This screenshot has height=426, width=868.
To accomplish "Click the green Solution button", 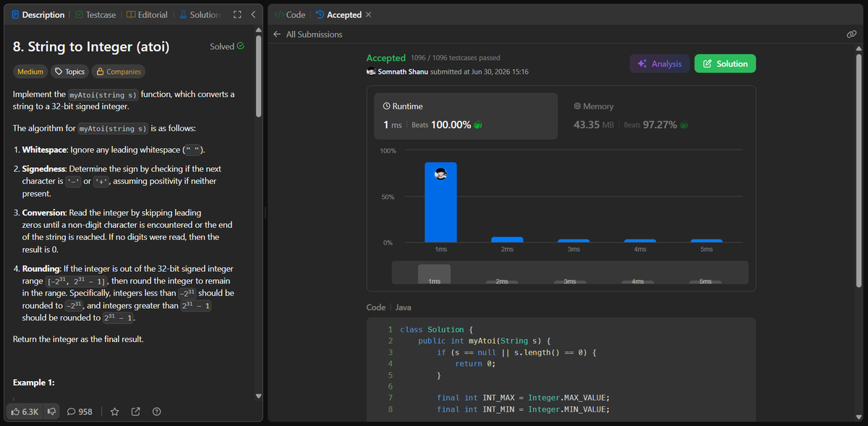I will pos(725,64).
